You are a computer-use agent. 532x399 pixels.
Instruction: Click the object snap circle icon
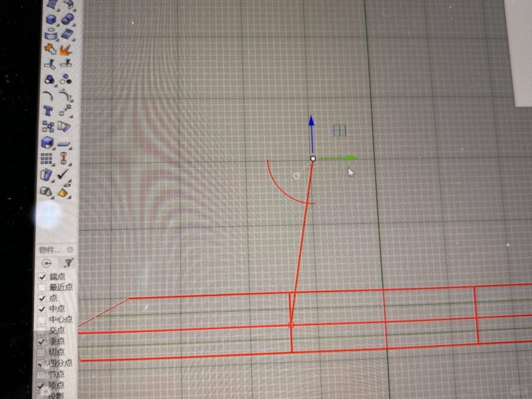(x=47, y=263)
